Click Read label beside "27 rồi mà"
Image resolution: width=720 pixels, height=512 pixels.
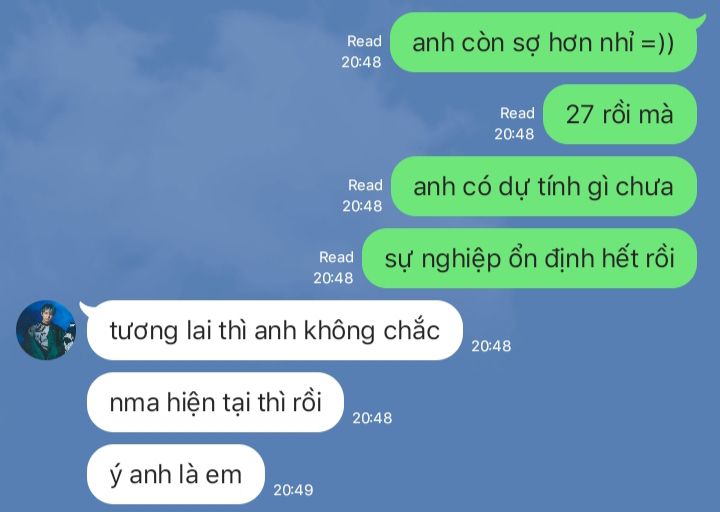click(518, 113)
